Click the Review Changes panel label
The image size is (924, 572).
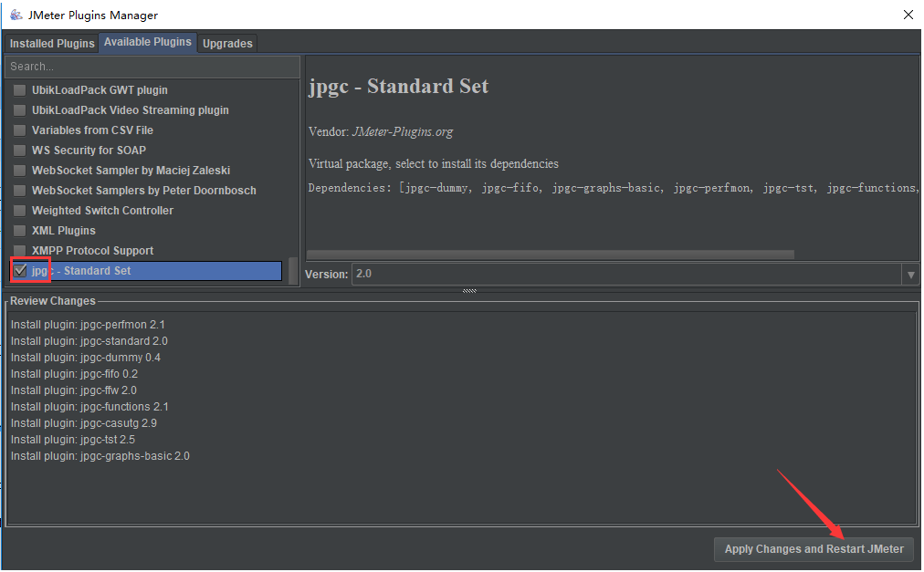click(52, 301)
